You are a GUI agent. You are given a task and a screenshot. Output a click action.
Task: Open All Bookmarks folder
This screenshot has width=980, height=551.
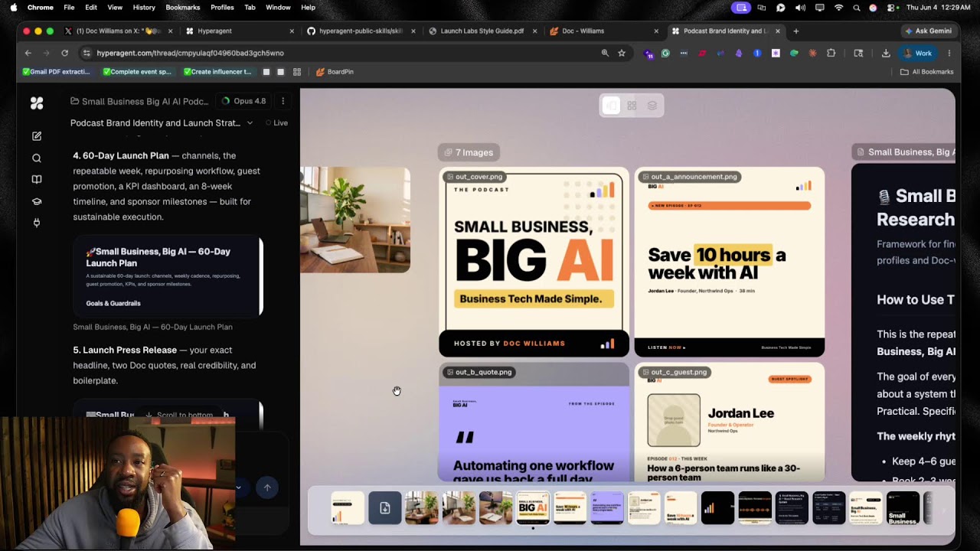(x=926, y=72)
